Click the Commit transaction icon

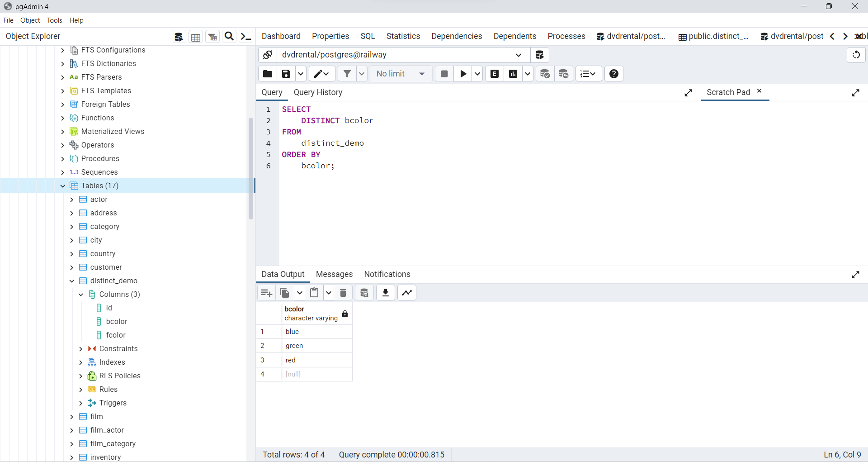(545, 74)
